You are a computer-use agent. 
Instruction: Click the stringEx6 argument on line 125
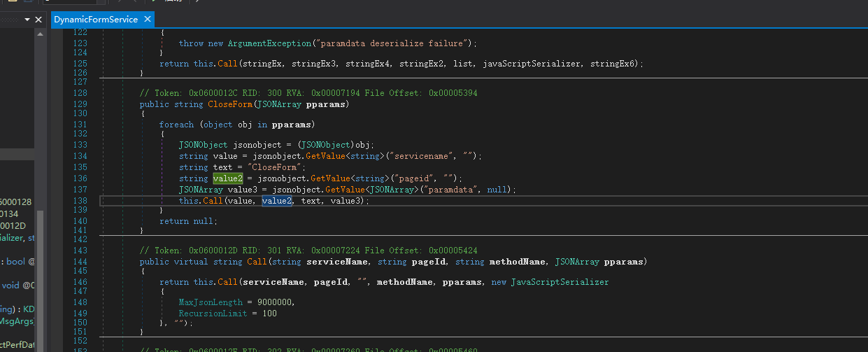coord(612,64)
